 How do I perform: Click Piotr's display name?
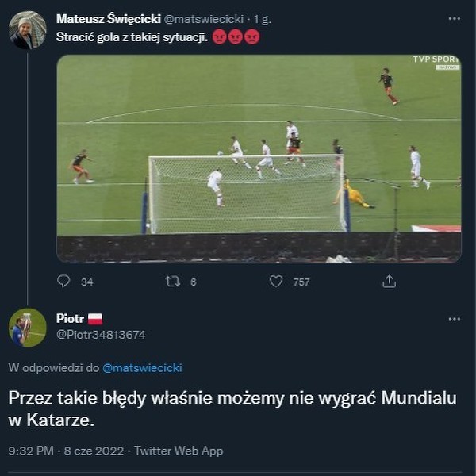pyautogui.click(x=70, y=319)
